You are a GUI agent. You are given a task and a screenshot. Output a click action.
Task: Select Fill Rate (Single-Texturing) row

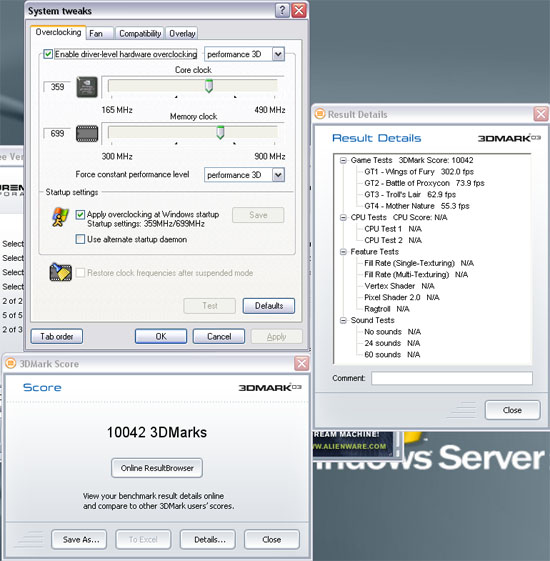pyautogui.click(x=419, y=263)
